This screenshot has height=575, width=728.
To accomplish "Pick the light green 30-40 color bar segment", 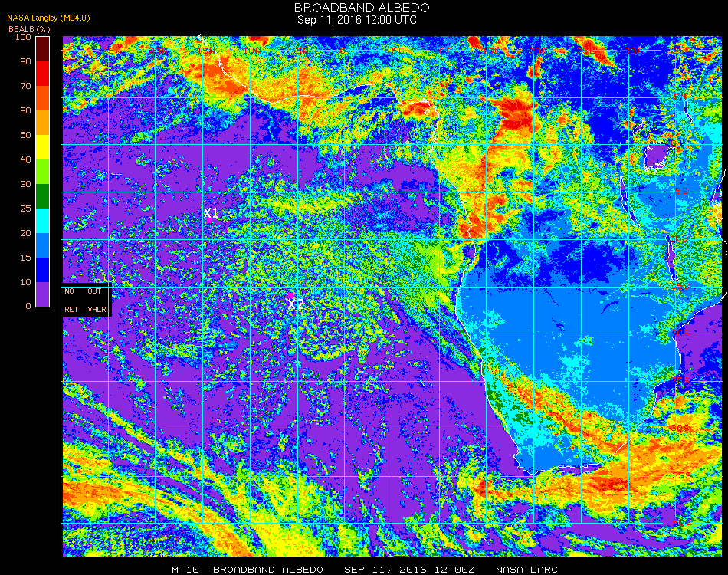I will pos(42,172).
